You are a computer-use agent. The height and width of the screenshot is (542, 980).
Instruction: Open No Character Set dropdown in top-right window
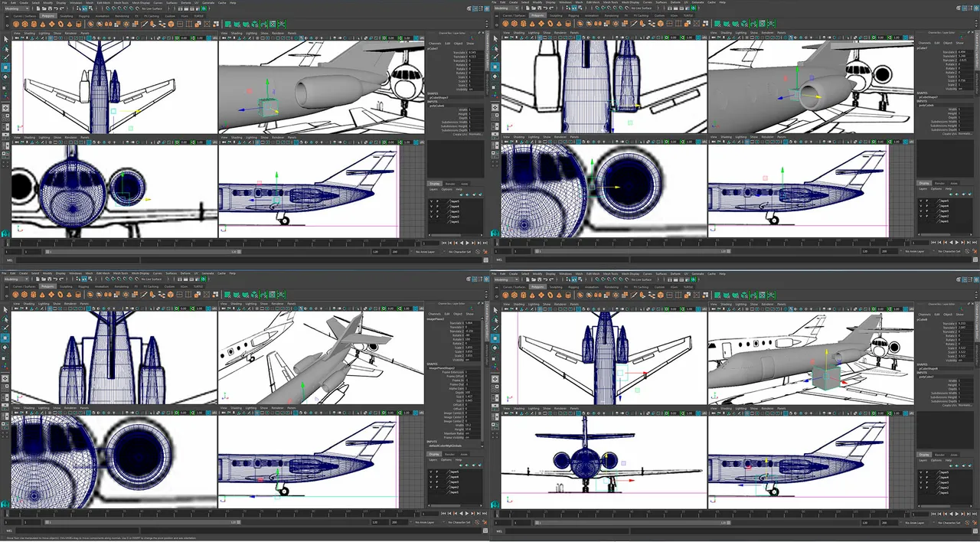949,251
